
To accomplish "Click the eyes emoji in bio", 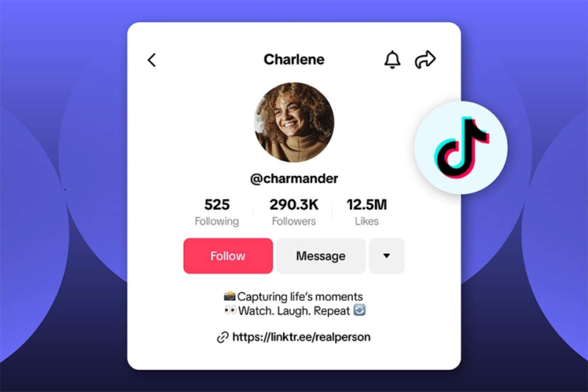I will [x=230, y=311].
